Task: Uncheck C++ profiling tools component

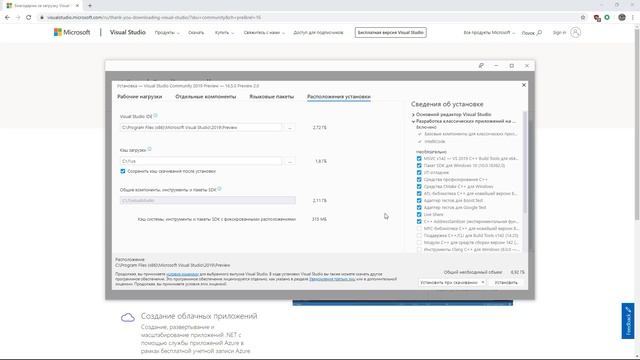Action: 419,179
